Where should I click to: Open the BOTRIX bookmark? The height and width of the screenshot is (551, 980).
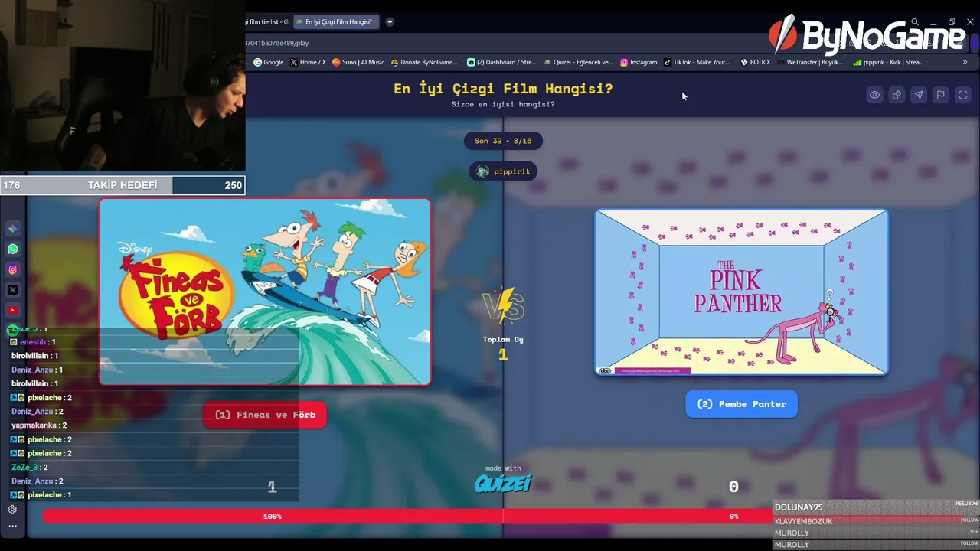click(756, 62)
